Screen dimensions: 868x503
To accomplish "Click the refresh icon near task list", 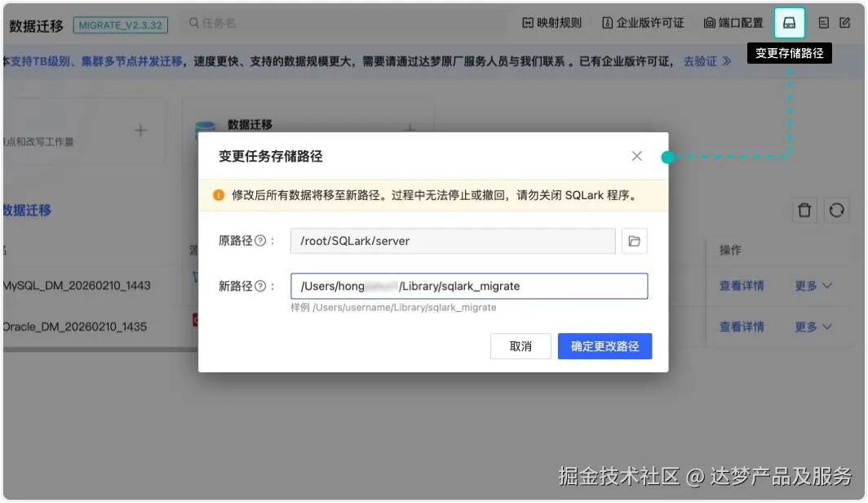I will click(x=836, y=211).
